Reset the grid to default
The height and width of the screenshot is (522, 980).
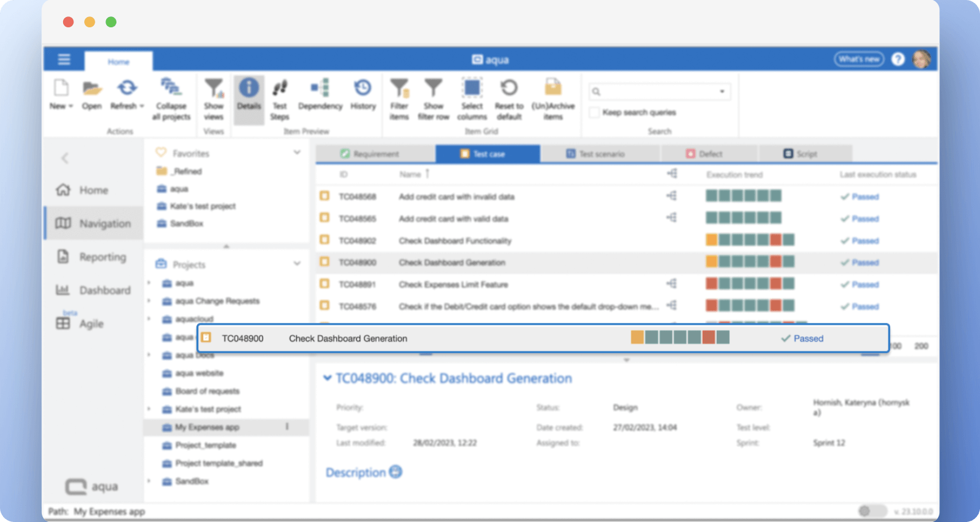click(x=509, y=88)
